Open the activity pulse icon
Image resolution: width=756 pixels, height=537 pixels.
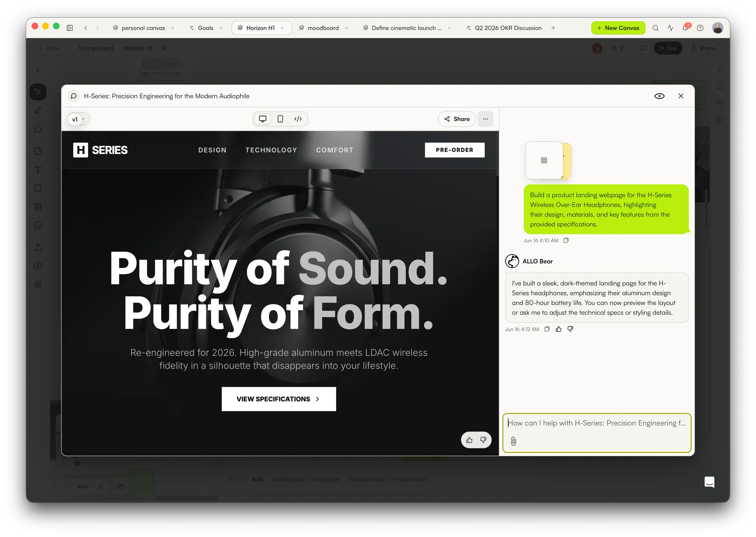pos(671,28)
